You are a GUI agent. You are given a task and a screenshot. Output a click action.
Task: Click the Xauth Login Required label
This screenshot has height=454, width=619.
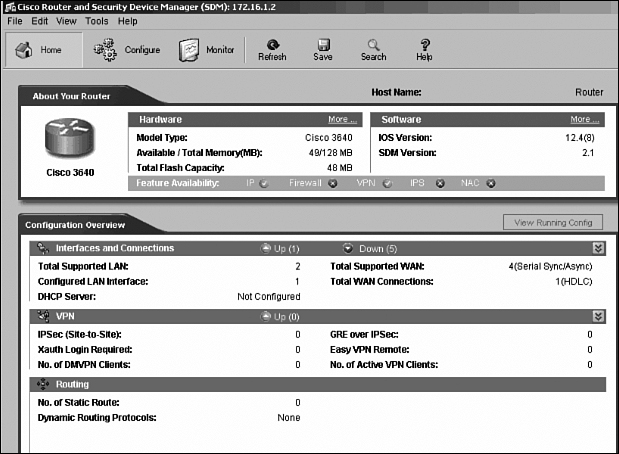85,349
